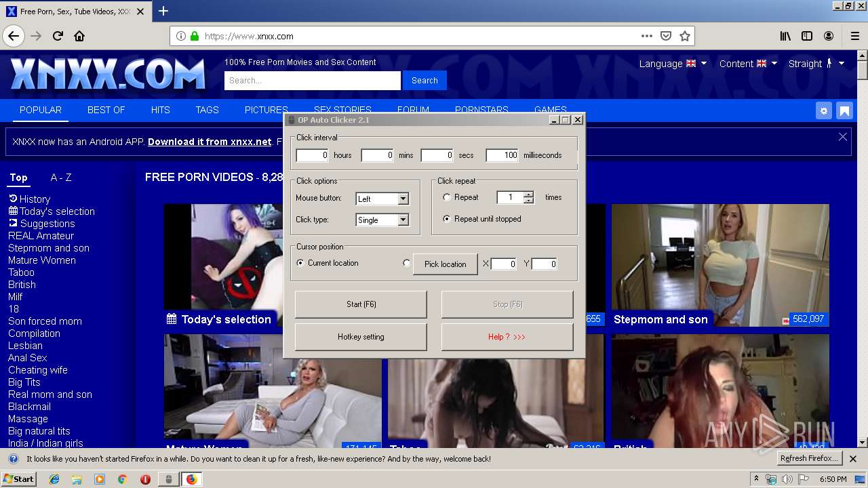This screenshot has width=868, height=488.
Task: Click the Pick location button
Action: point(446,264)
